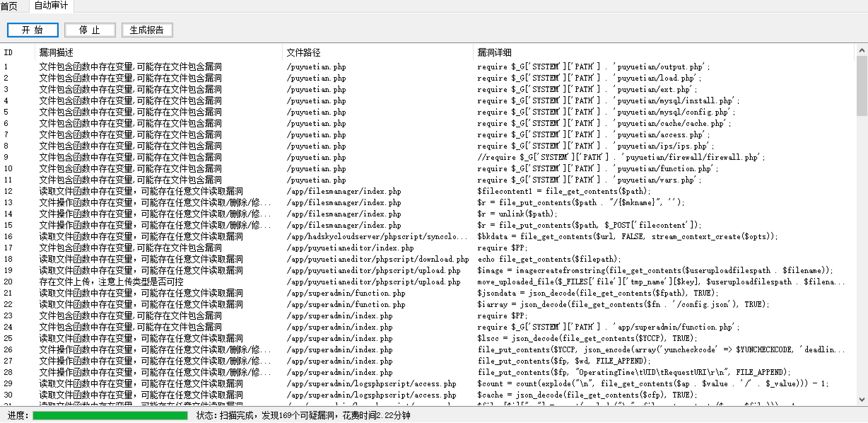Click the 漏洞详细 column header
The width and height of the screenshot is (868, 423).
coord(494,53)
